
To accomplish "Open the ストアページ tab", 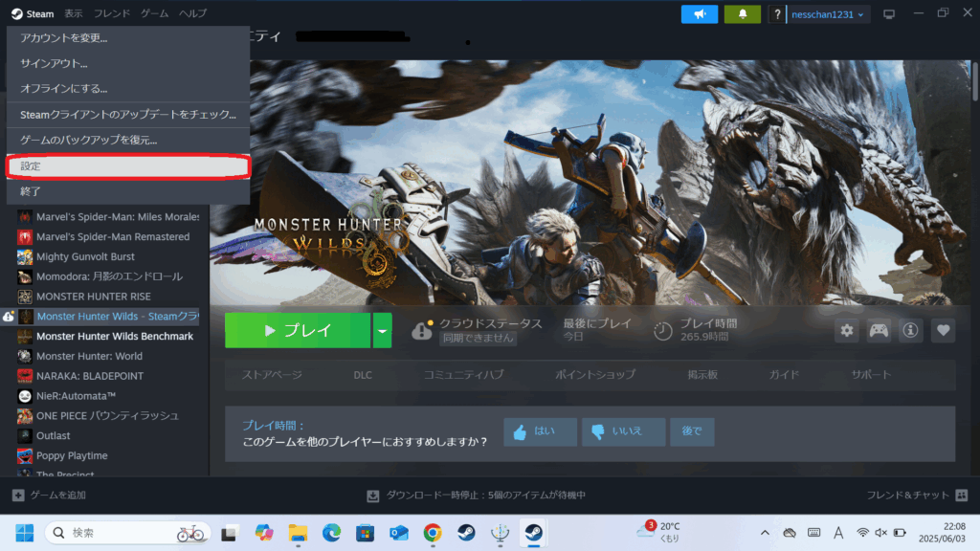I will pos(272,375).
